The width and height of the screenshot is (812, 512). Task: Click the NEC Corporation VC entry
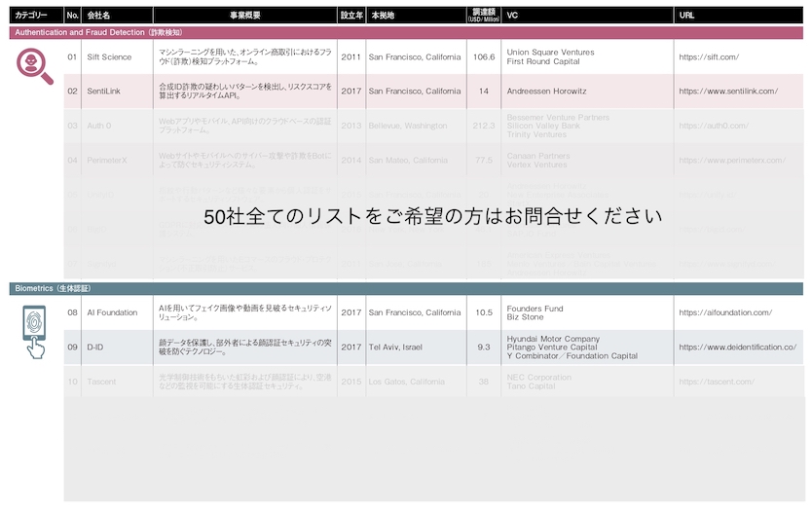(539, 378)
